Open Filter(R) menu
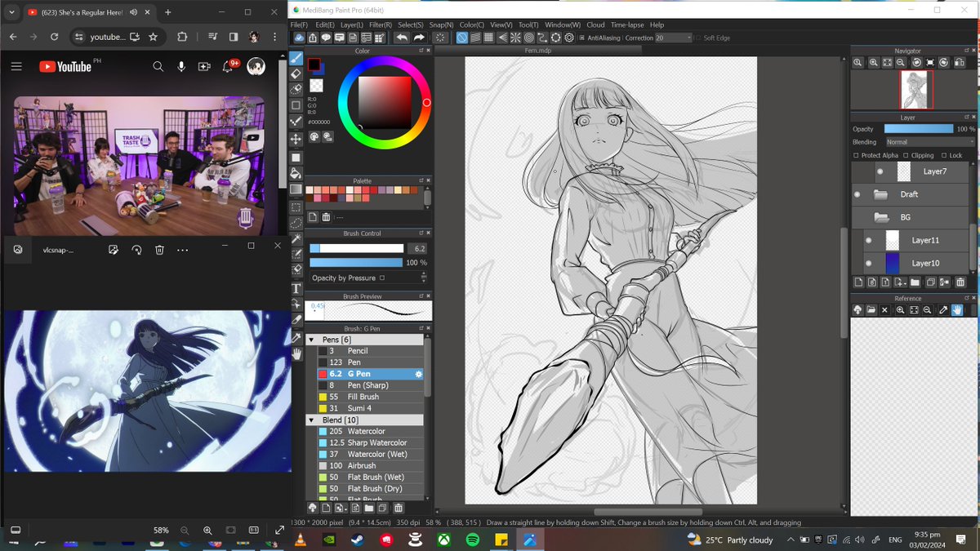Viewport: 980px width, 551px height. click(x=380, y=25)
